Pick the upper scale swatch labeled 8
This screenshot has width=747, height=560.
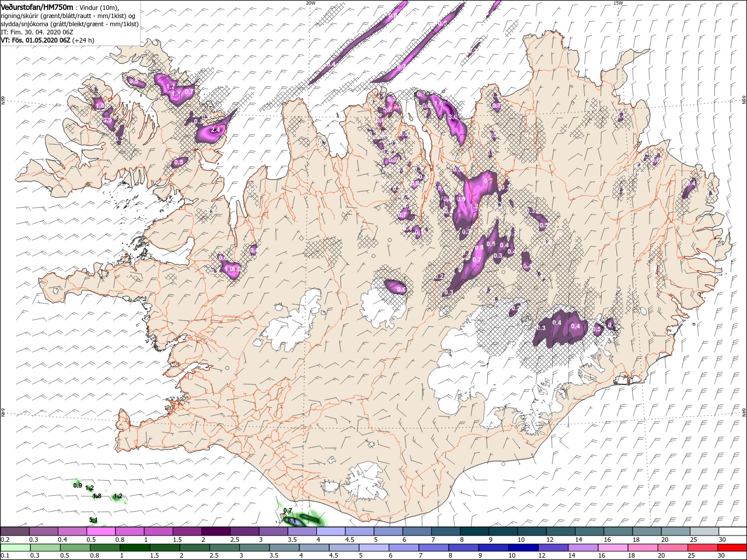tap(474, 531)
